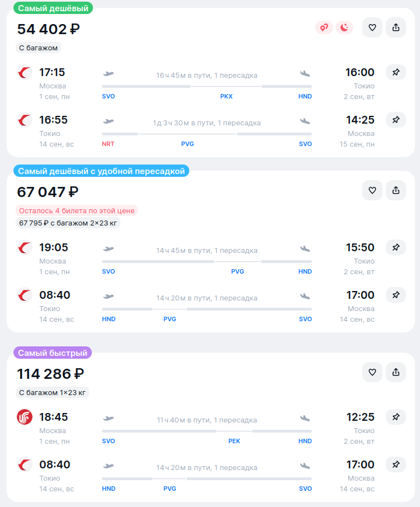Image resolution: width=420 pixels, height=507 pixels.
Task: Favorite the 67 047 ₽ ticket
Action: (x=372, y=190)
